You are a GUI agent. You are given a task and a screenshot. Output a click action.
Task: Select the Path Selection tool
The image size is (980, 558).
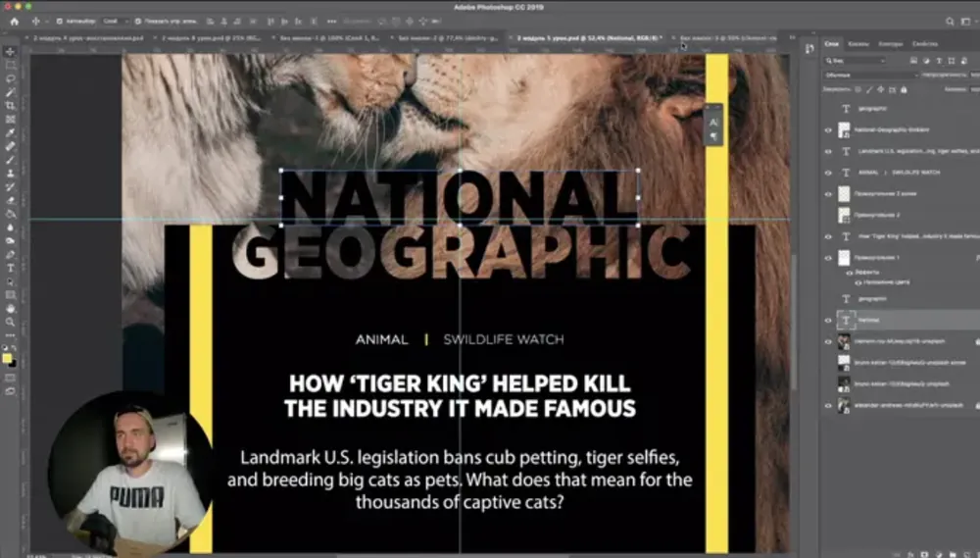coord(10,281)
